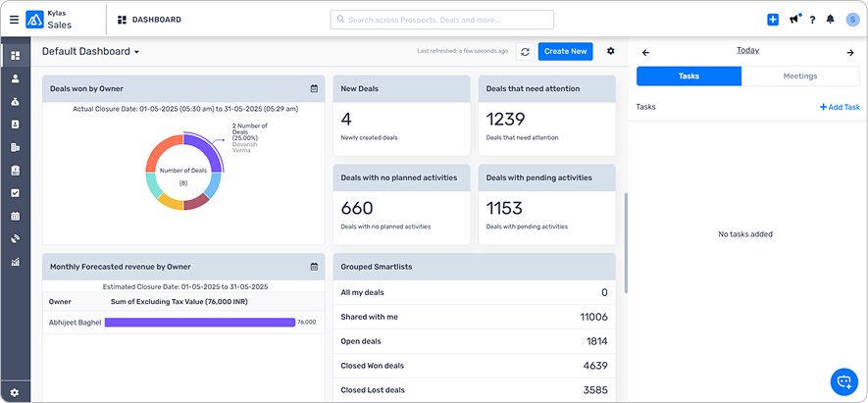Click the blue quick-add plus icon
868x403 pixels.
(773, 20)
